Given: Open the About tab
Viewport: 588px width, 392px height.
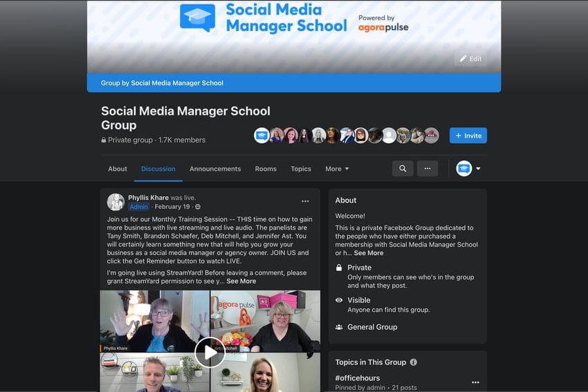Looking at the screenshot, I should 118,169.
